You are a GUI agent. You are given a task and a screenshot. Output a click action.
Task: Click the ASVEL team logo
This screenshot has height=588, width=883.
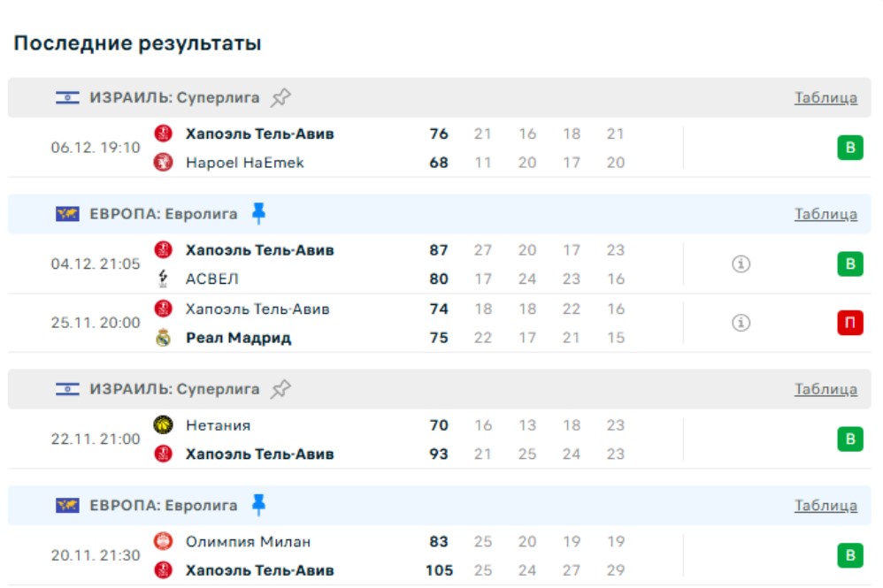tap(163, 279)
